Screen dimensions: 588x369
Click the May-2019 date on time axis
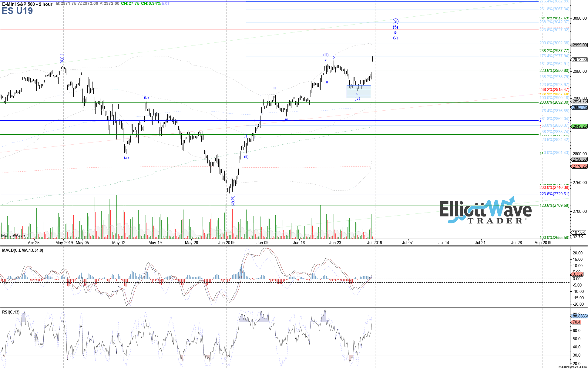click(64, 243)
